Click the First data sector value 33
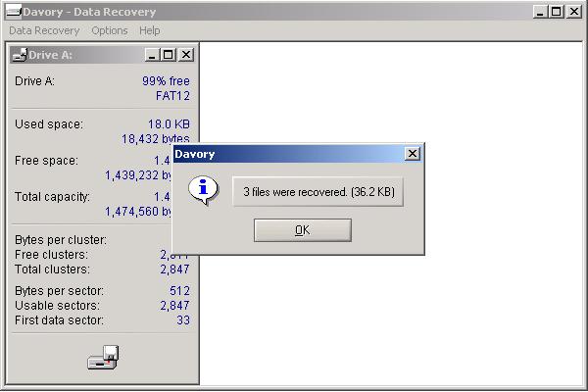The image size is (588, 392). (x=182, y=320)
